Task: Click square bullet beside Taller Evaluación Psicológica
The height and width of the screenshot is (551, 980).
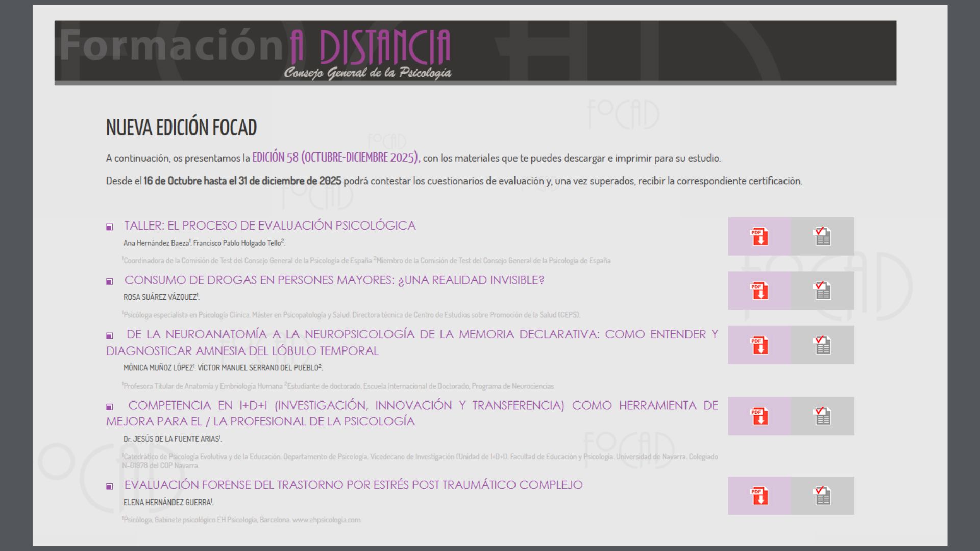Action: pyautogui.click(x=109, y=227)
